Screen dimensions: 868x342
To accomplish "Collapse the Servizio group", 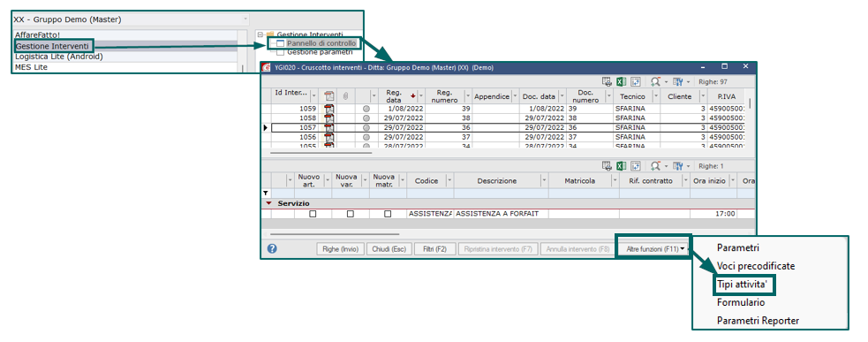I will 268,203.
